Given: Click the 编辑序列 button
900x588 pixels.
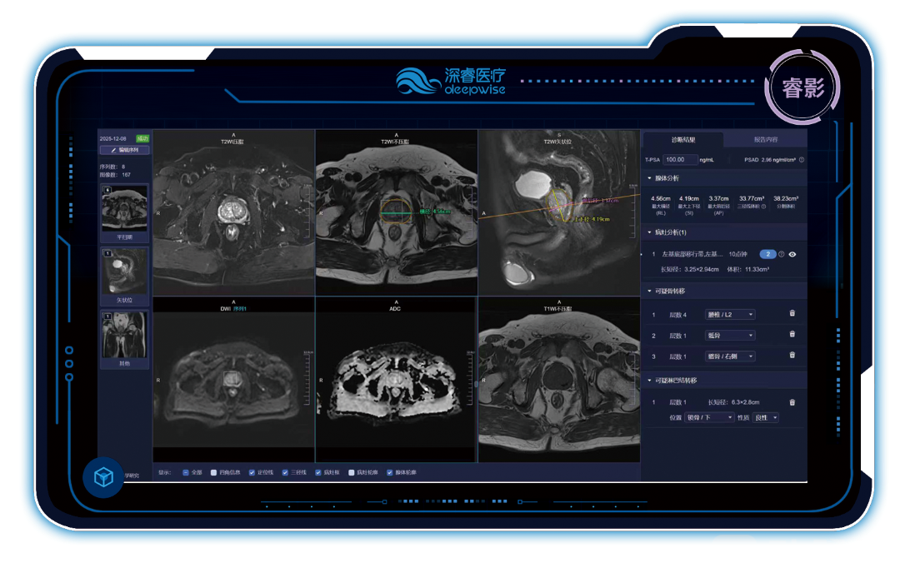Looking at the screenshot, I should [124, 151].
